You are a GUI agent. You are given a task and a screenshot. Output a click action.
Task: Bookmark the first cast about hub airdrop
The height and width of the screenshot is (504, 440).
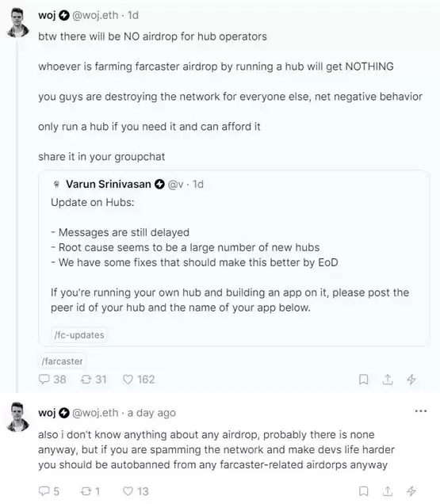pyautogui.click(x=363, y=380)
